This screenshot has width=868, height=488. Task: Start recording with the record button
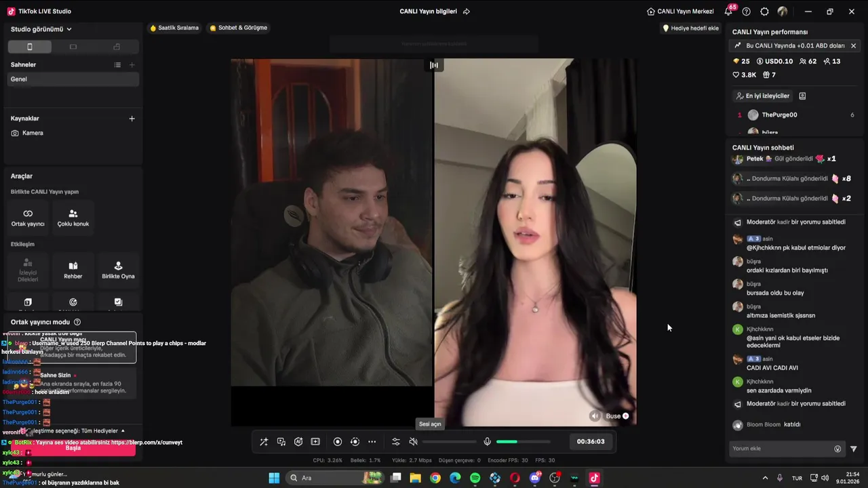(x=338, y=442)
